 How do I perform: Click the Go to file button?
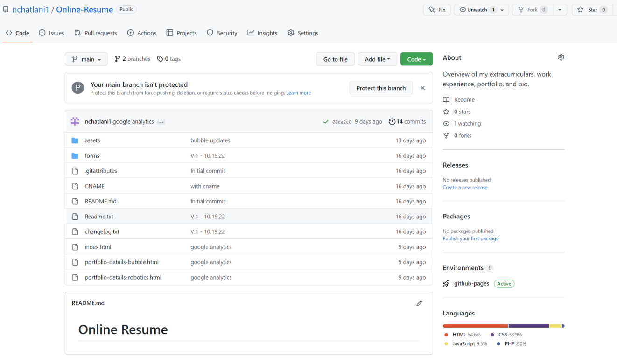[x=335, y=59]
